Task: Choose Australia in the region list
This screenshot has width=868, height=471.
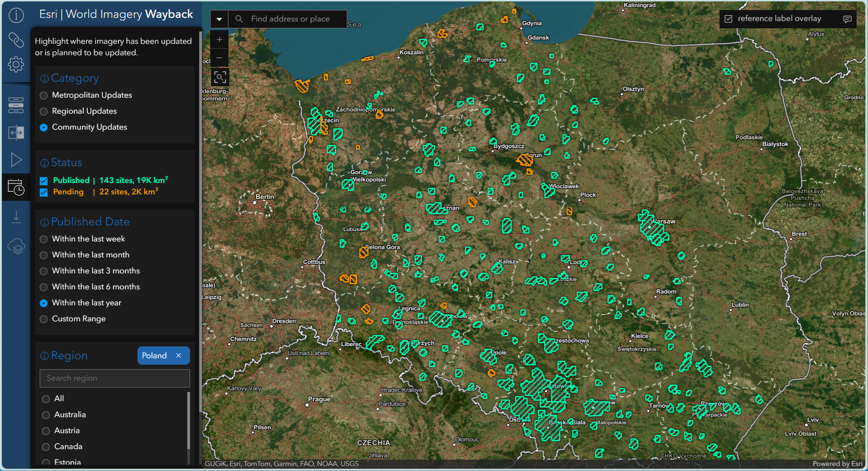Action: pyautogui.click(x=46, y=415)
